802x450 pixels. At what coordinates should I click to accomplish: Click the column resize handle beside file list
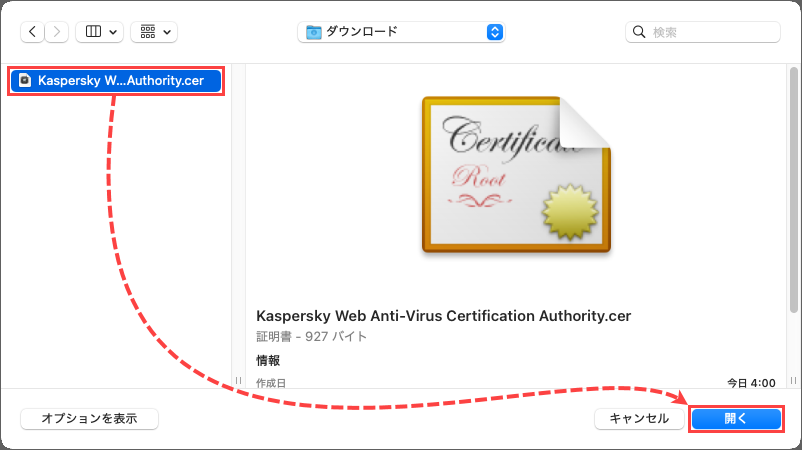(x=238, y=380)
